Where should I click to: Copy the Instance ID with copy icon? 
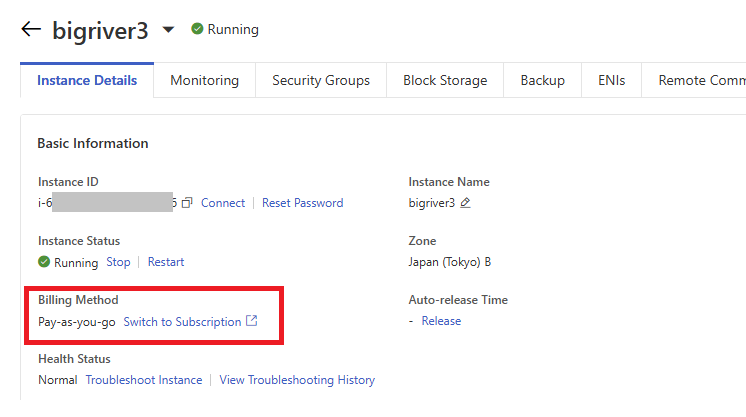(x=187, y=203)
